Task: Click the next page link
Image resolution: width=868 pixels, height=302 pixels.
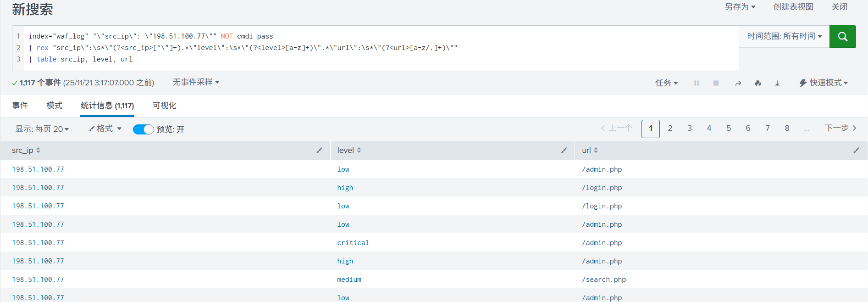Action: (840, 128)
